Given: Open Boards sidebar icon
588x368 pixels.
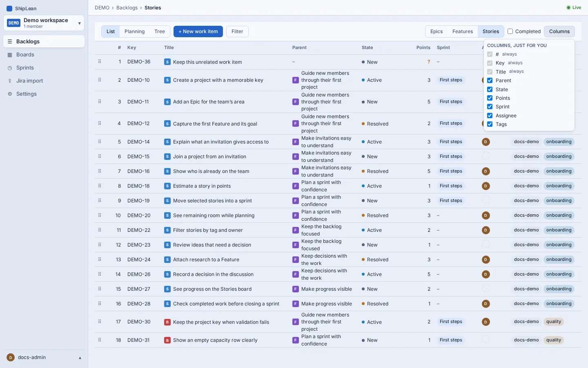Looking at the screenshot, I should coord(10,55).
